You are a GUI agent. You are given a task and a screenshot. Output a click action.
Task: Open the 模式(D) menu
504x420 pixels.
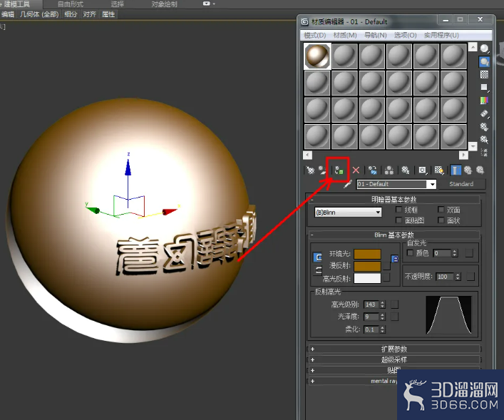click(x=314, y=35)
